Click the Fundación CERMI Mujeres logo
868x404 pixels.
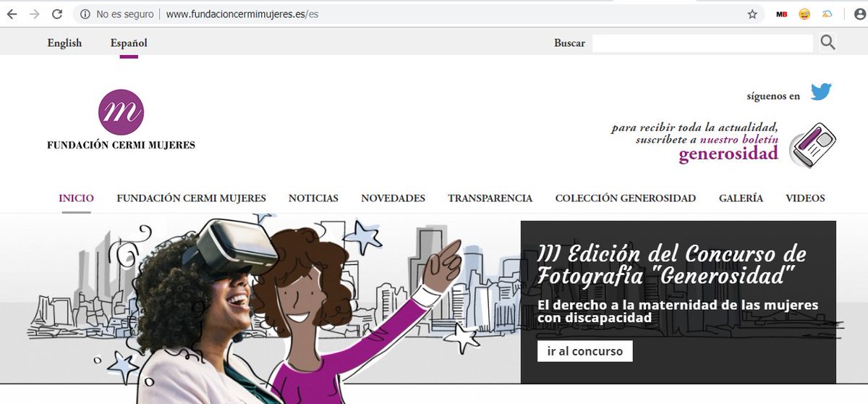click(x=121, y=119)
